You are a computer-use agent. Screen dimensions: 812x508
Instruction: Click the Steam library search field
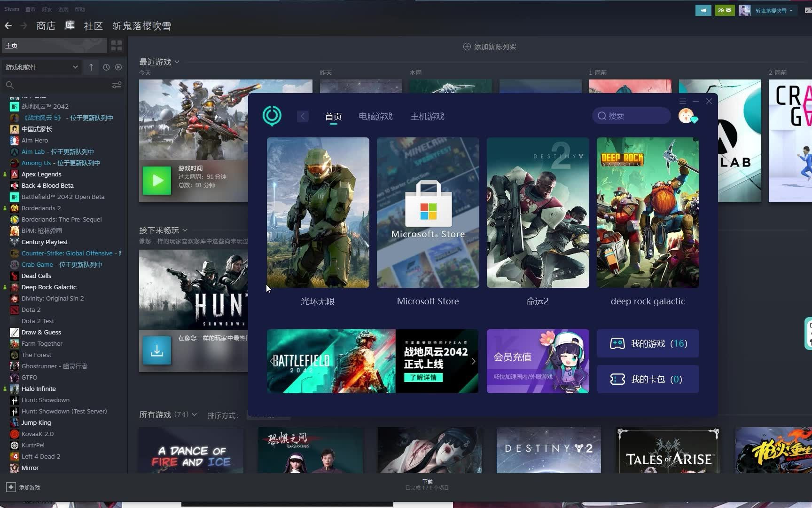(x=56, y=85)
